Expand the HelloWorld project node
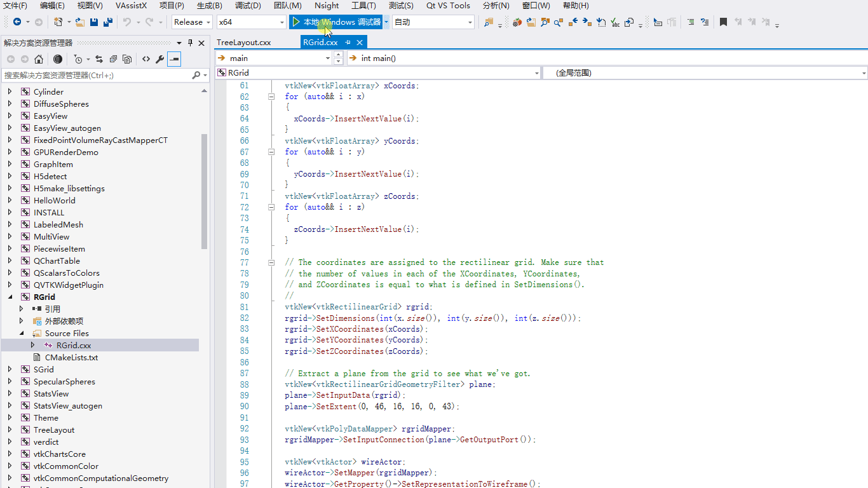The height and width of the screenshot is (488, 868). [10, 200]
